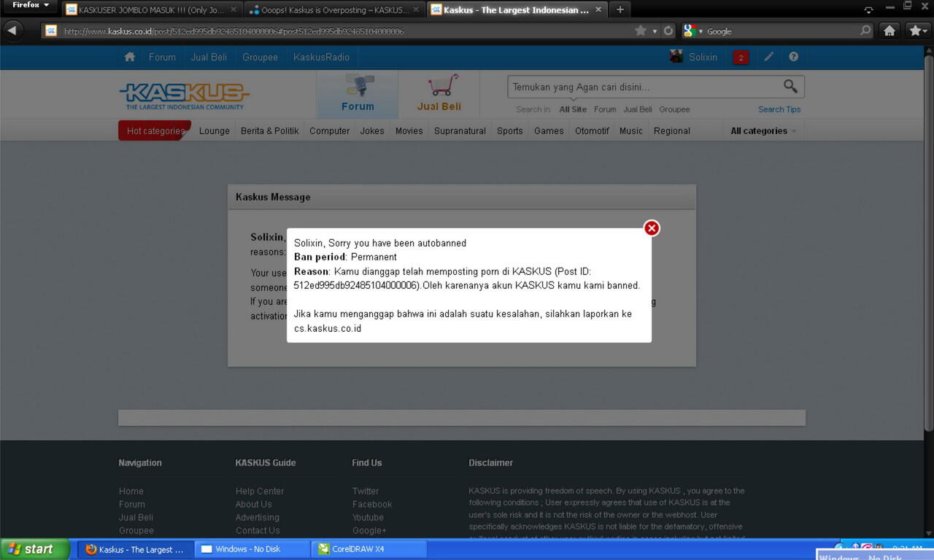Viewport: 934px width, 560px height.
Task: Open Help Center footer link
Action: (x=260, y=491)
